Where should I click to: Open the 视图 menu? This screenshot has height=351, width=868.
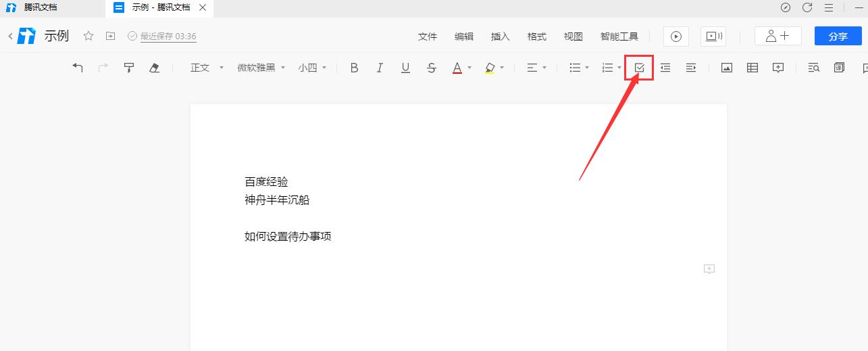point(573,37)
